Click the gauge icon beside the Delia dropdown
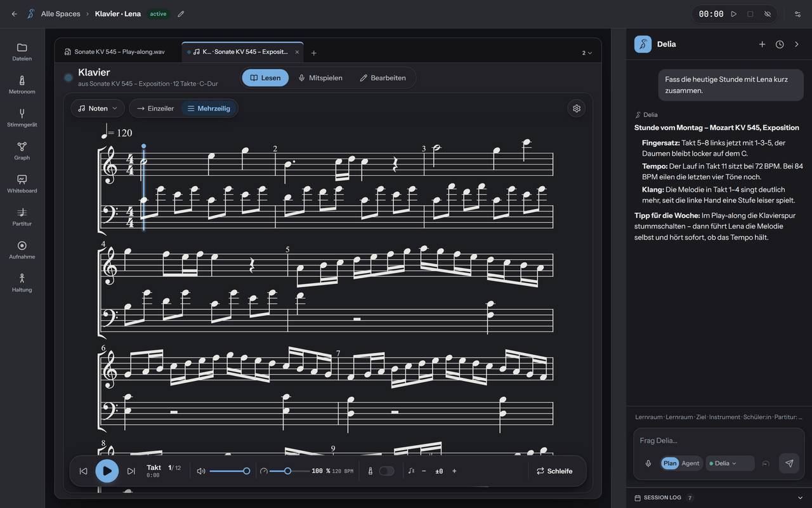812x508 pixels. coord(766,464)
